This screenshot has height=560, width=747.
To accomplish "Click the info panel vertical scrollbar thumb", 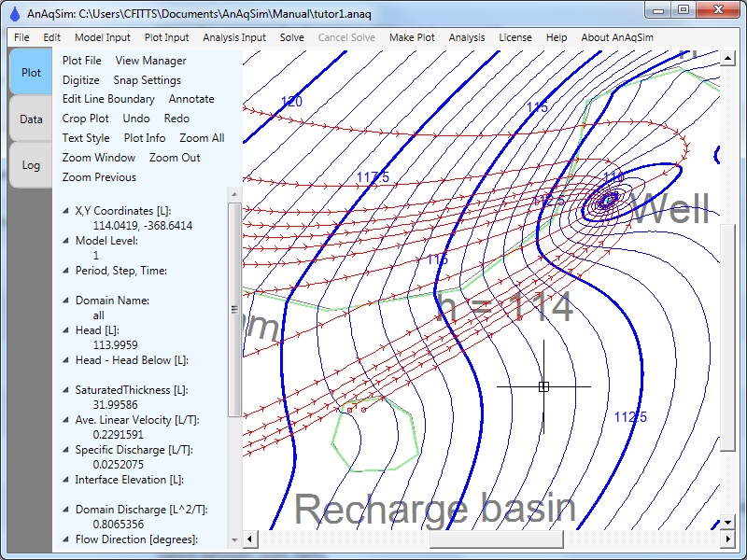I will (x=234, y=308).
